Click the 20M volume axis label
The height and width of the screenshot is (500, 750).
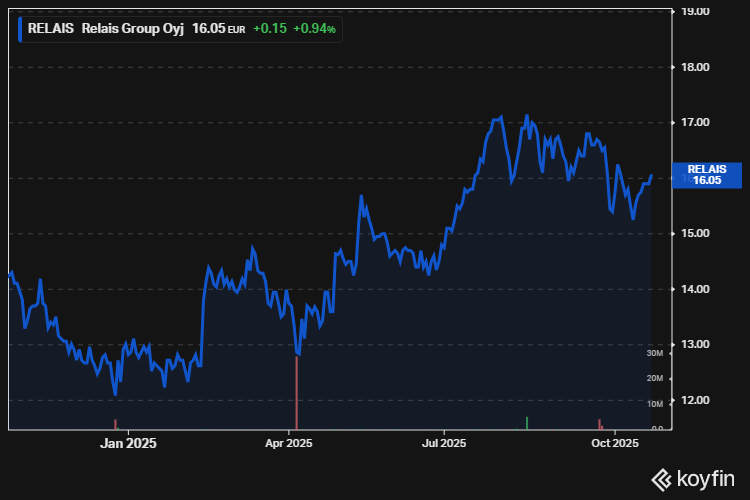(655, 378)
